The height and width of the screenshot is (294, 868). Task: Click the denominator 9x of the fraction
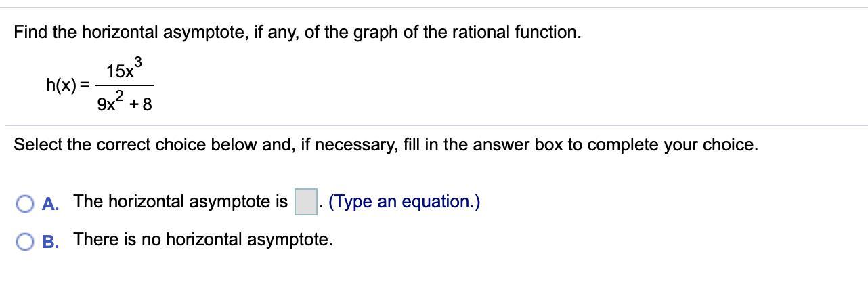pos(106,104)
